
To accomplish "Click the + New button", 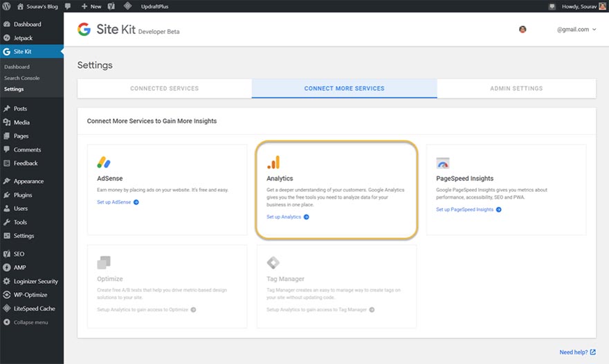I will [x=91, y=6].
